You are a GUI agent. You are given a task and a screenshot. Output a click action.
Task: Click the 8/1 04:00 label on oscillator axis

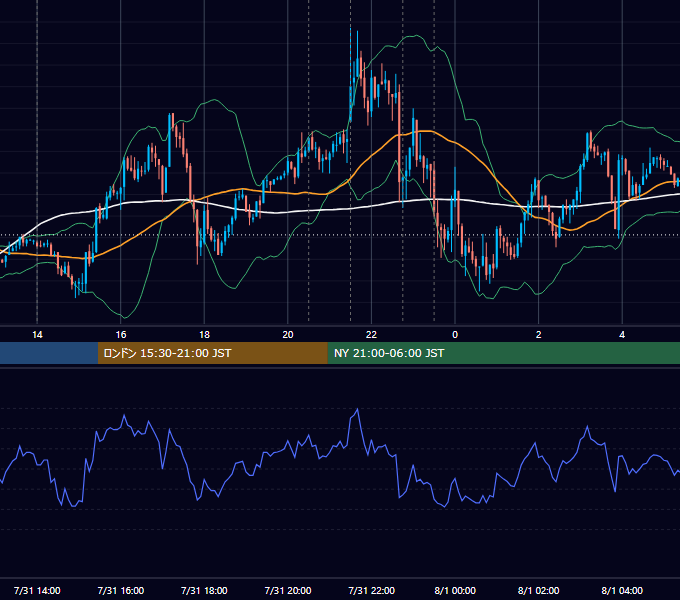(622, 590)
